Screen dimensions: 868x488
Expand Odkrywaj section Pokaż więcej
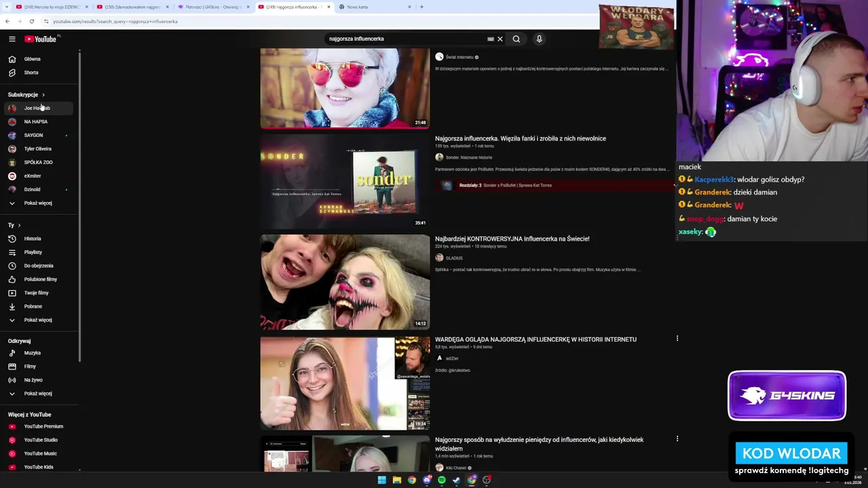38,393
